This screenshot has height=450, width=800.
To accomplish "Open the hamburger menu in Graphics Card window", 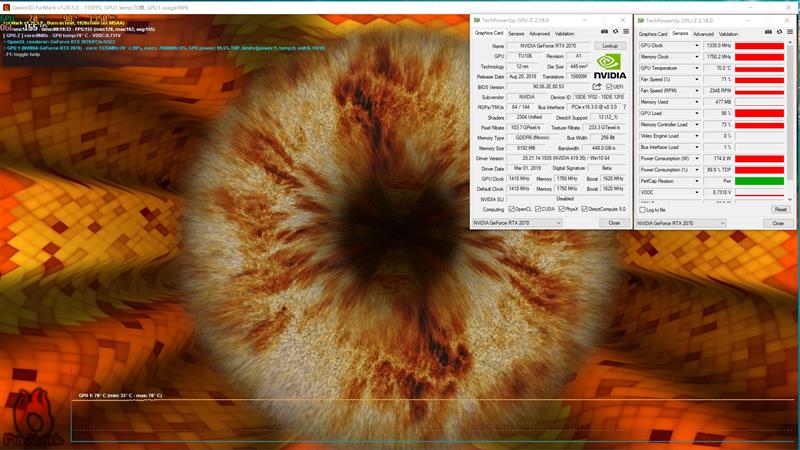I will [624, 33].
